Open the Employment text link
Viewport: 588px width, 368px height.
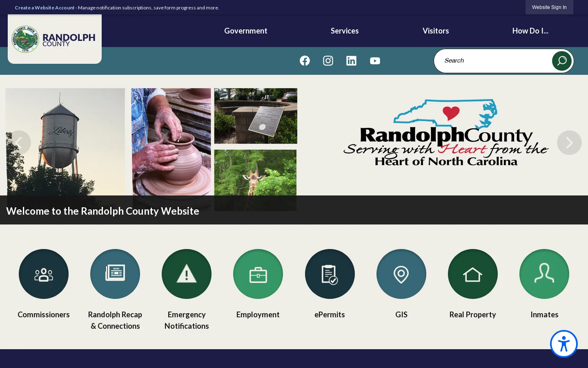pos(258,314)
